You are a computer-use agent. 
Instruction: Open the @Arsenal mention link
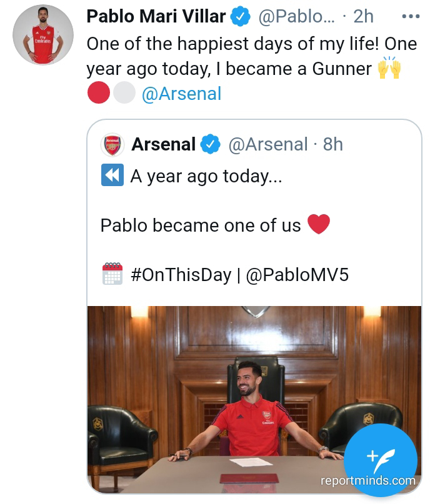(182, 94)
